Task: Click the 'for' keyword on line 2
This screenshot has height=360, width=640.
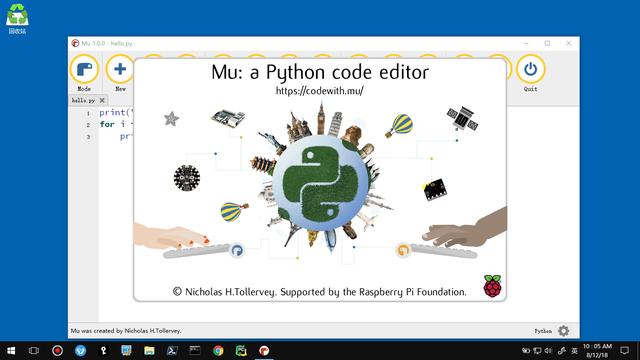Action: 107,124
